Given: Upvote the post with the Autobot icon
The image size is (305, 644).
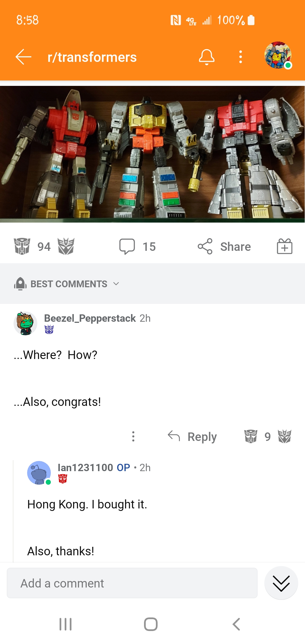Looking at the screenshot, I should [22, 246].
